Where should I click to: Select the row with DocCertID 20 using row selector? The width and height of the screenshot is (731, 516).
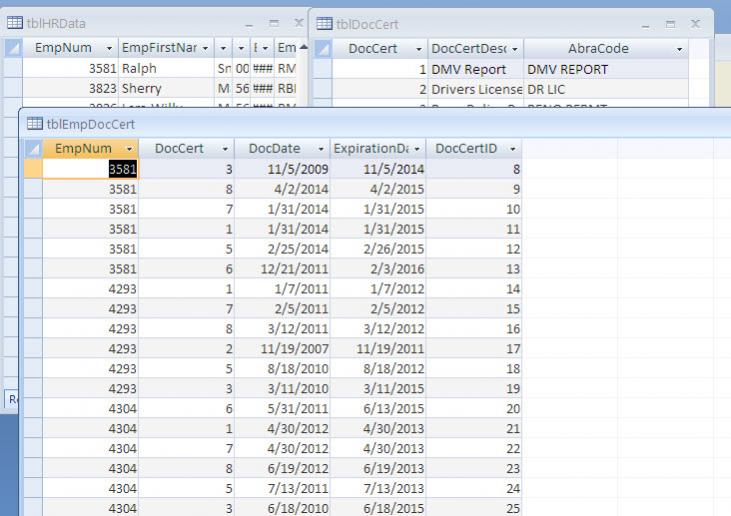(32, 408)
